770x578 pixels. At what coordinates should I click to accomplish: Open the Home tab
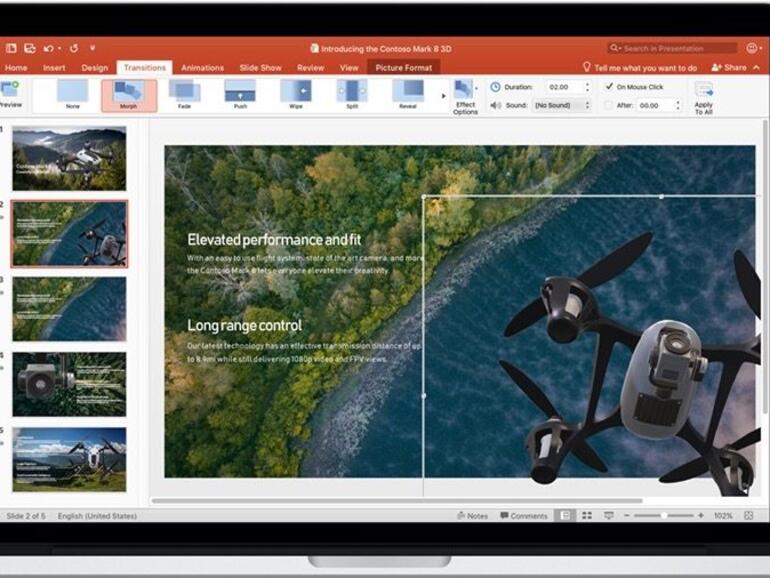point(16,68)
